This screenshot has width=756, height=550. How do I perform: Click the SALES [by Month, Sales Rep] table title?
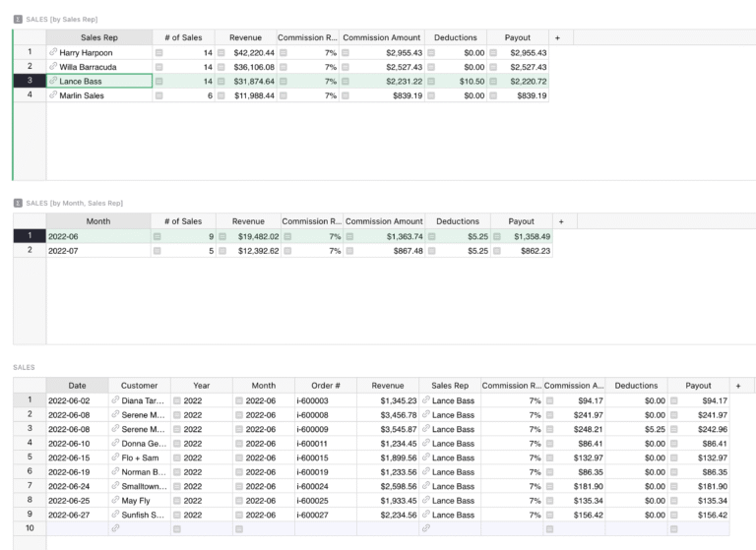[x=74, y=203]
